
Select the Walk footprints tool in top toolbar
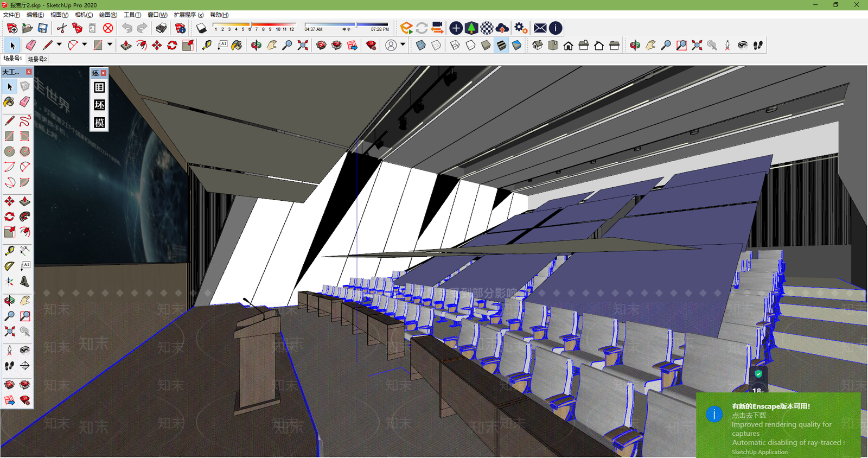point(758,45)
